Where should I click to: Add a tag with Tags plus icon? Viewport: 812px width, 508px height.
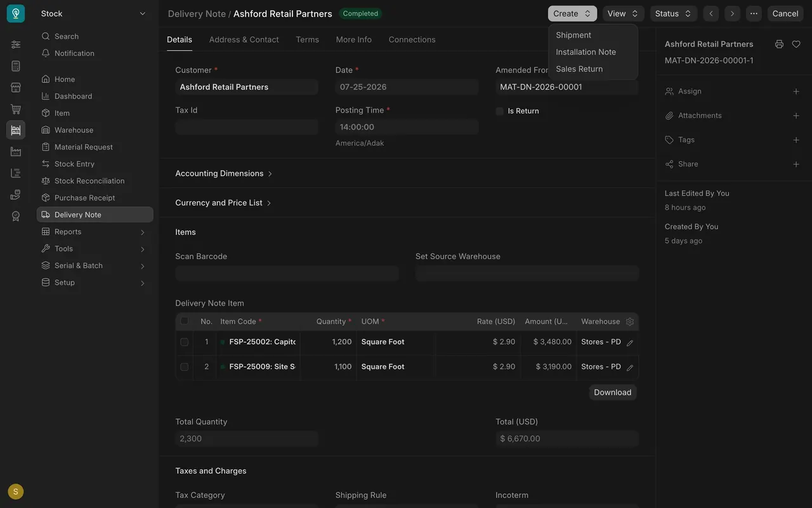796,140
